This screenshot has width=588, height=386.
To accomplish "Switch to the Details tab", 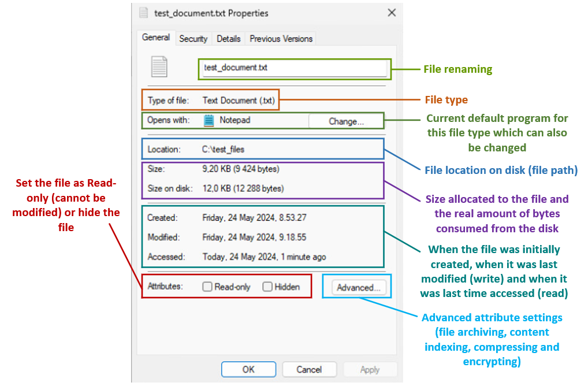I will 229,38.
